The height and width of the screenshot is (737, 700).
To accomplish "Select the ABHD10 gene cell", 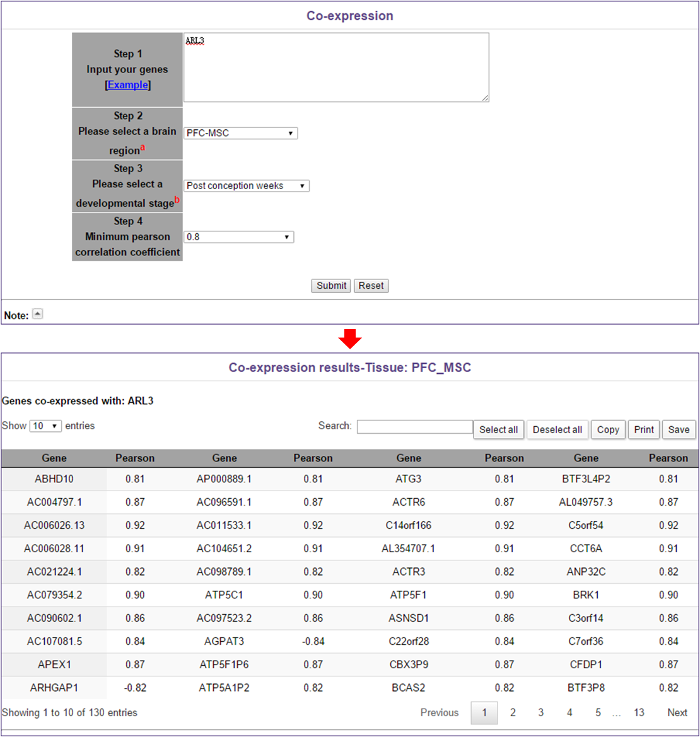I will [x=54, y=479].
